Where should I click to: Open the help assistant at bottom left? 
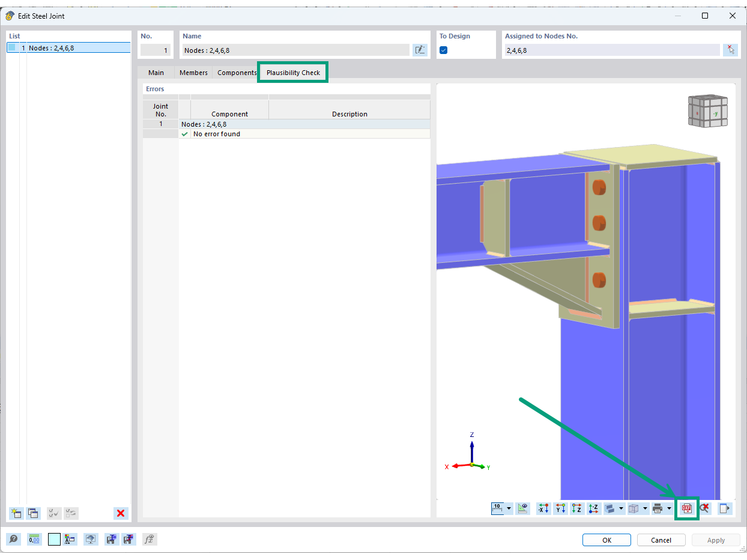[13, 539]
